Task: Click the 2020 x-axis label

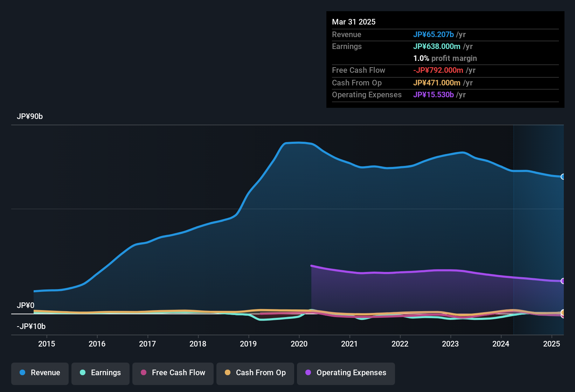Action: tap(299, 344)
